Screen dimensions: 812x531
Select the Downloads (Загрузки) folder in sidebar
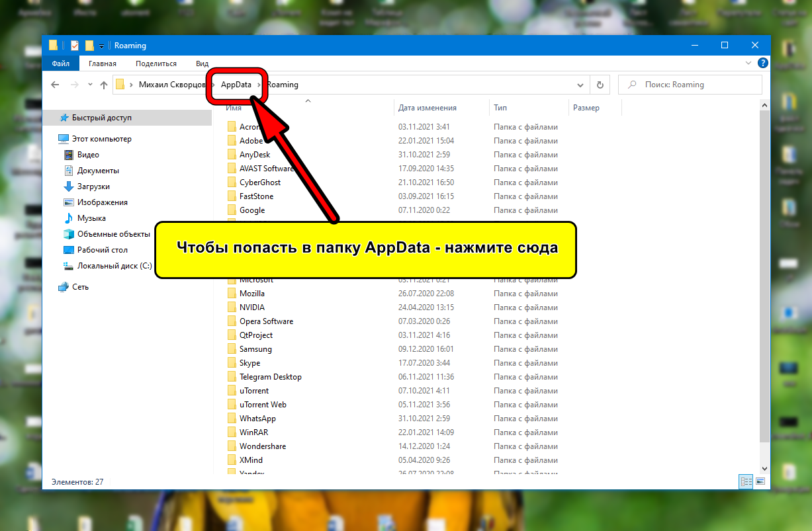pos(93,186)
